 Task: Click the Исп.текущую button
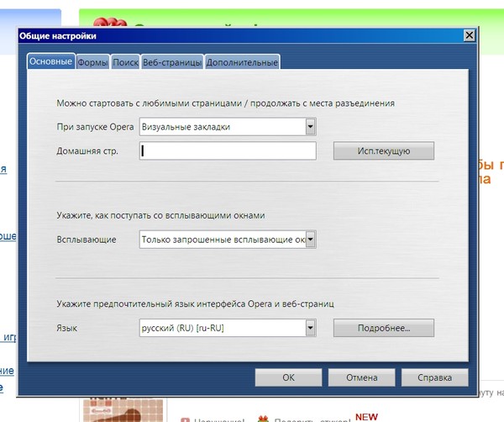coord(384,150)
